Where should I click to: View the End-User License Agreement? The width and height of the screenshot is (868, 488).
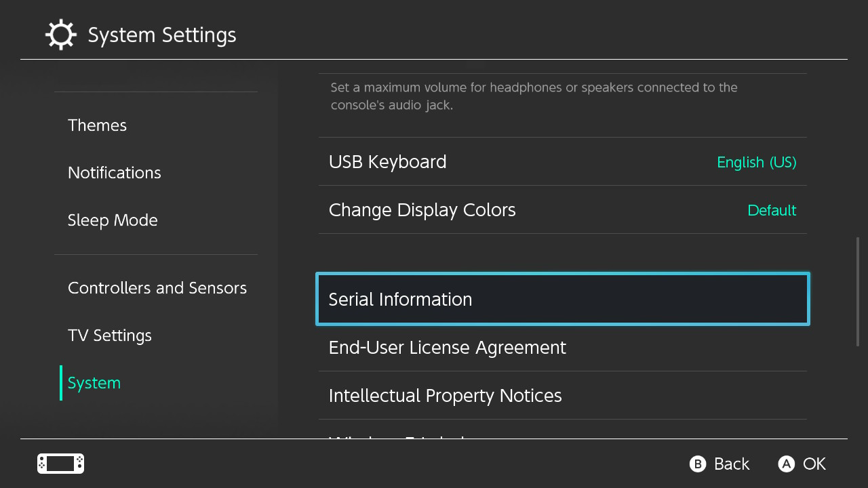[x=561, y=347]
